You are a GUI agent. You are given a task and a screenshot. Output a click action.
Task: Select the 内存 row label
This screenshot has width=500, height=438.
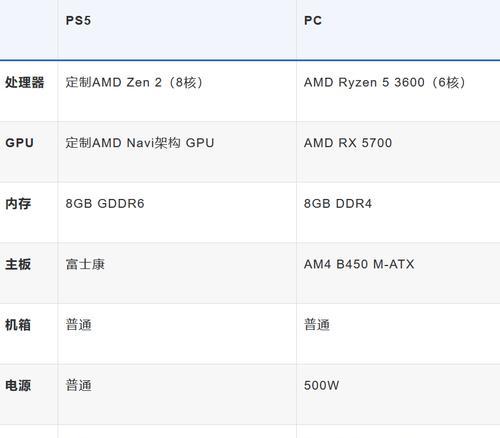point(18,204)
